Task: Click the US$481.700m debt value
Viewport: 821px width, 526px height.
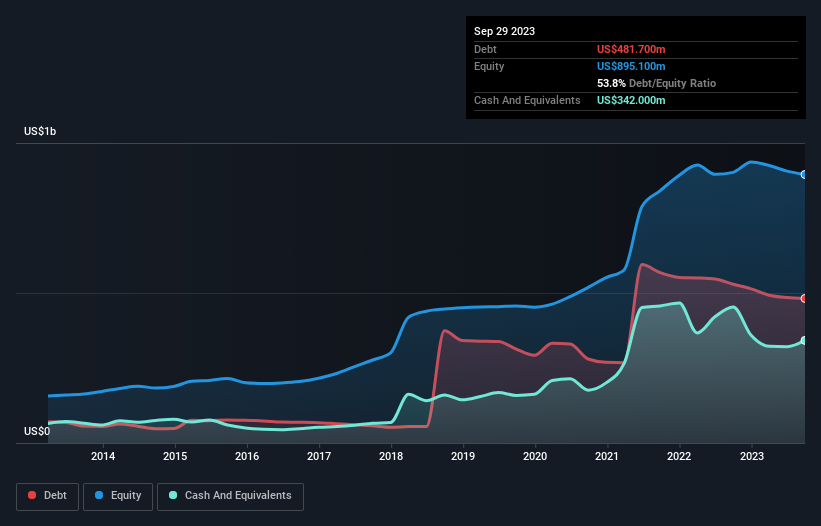Action: point(631,49)
